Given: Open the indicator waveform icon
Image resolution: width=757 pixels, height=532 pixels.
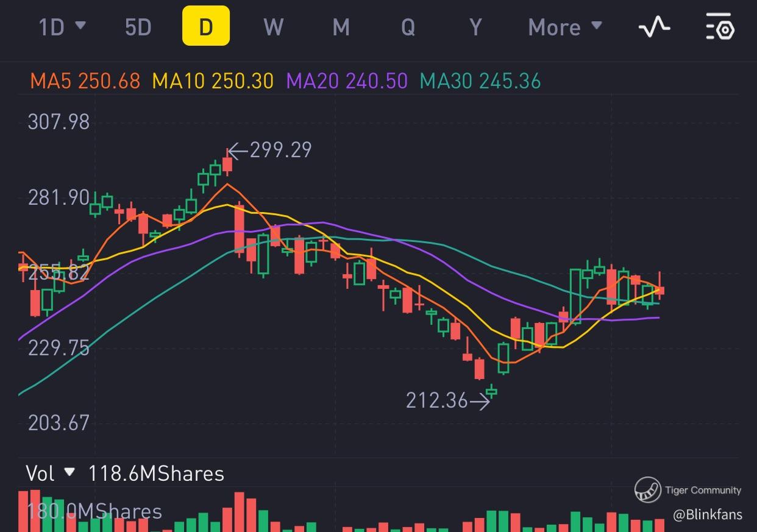Looking at the screenshot, I should tap(654, 27).
